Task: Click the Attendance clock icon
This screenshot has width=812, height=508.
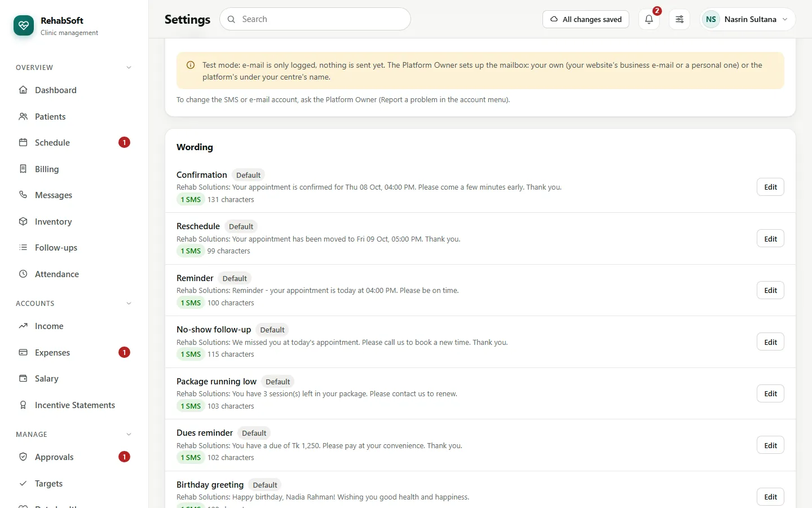Action: point(23,274)
